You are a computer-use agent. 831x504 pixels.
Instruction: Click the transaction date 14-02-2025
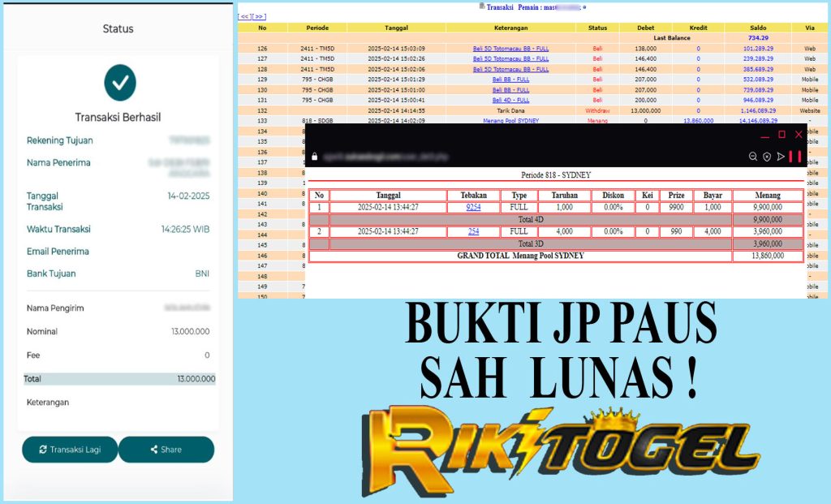click(x=188, y=196)
